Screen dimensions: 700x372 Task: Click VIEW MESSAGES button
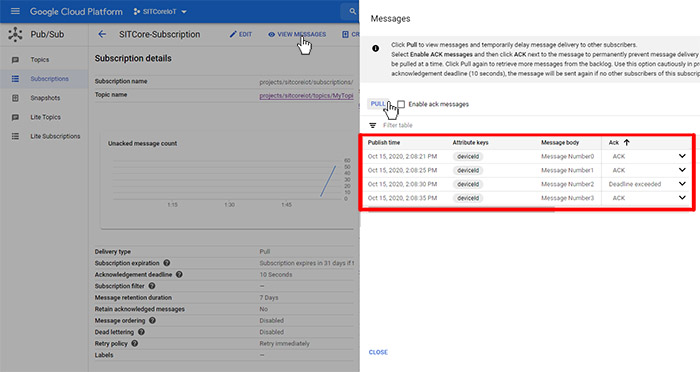pos(297,34)
